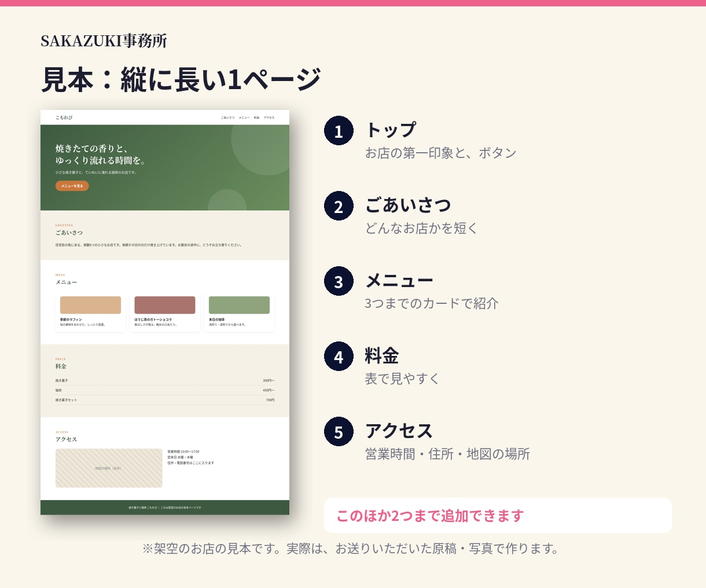Click the description どんなお店かを短く
This screenshot has width=706, height=588.
[x=421, y=228]
